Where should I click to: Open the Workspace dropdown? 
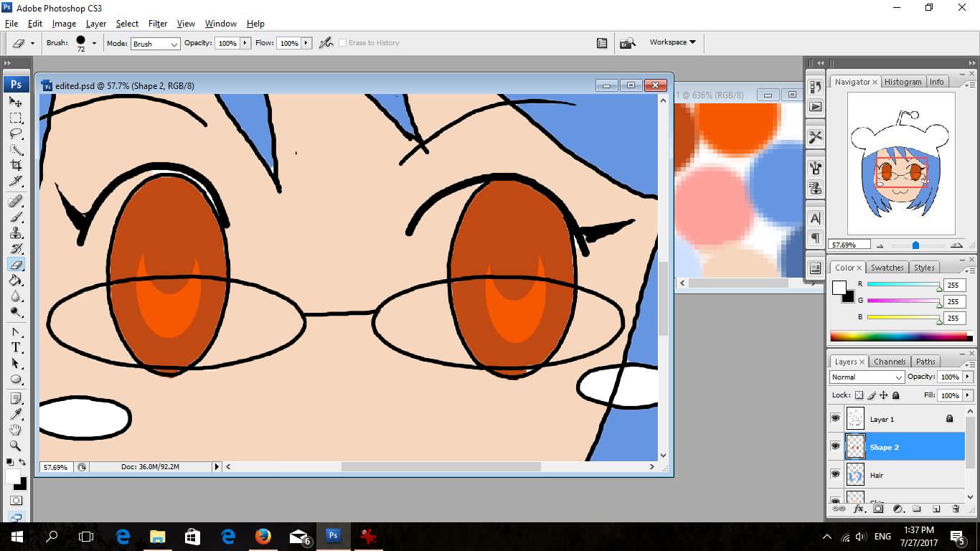(672, 42)
